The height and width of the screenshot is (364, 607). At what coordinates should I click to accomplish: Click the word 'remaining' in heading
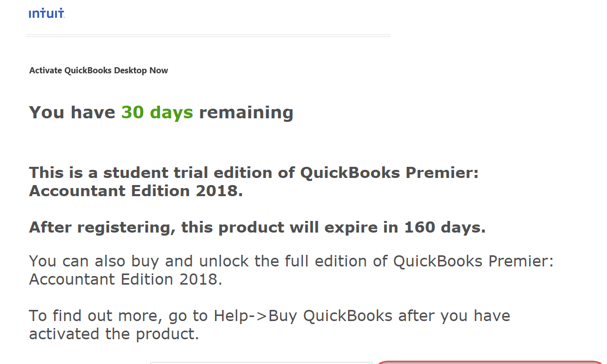246,112
